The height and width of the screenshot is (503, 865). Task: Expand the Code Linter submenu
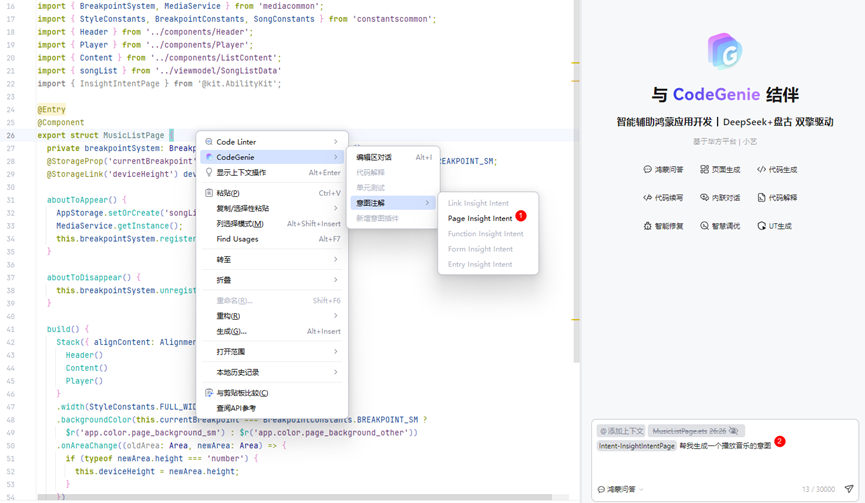pos(272,142)
